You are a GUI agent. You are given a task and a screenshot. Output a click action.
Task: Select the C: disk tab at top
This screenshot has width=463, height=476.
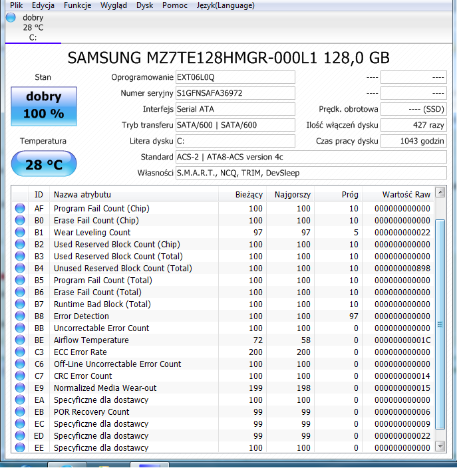[33, 28]
